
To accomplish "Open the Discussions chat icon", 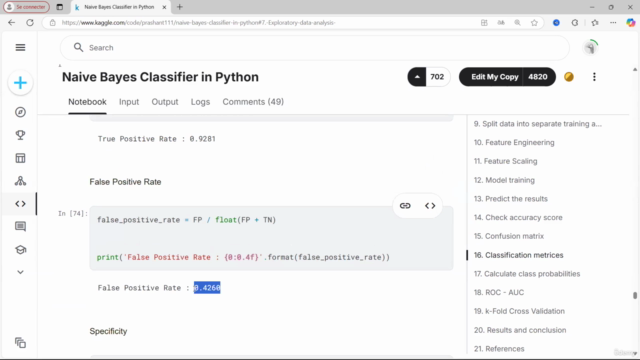I will [20, 227].
